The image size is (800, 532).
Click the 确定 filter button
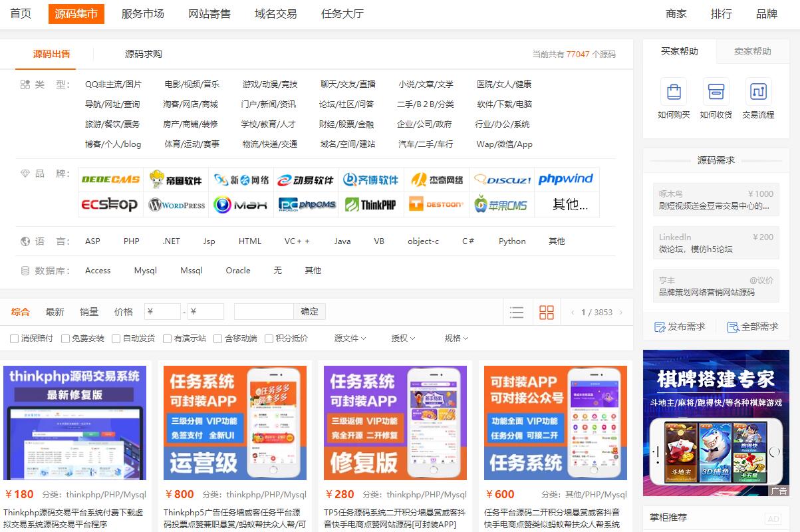310,311
